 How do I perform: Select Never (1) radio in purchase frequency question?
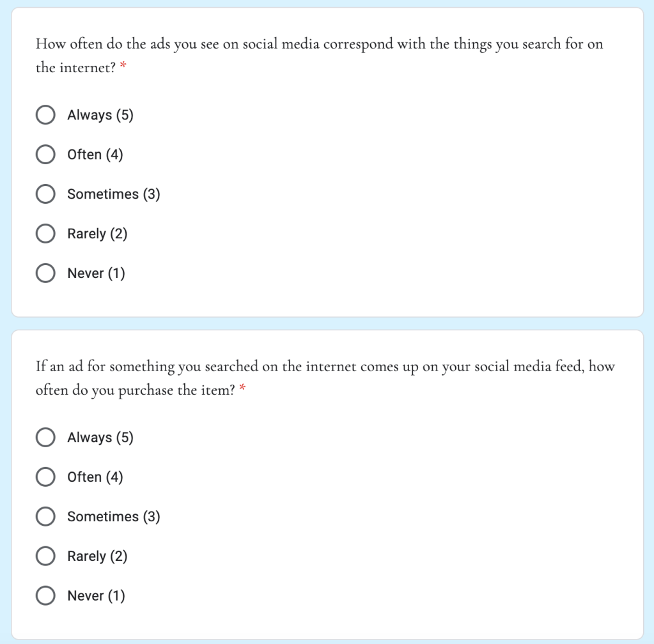(x=45, y=597)
